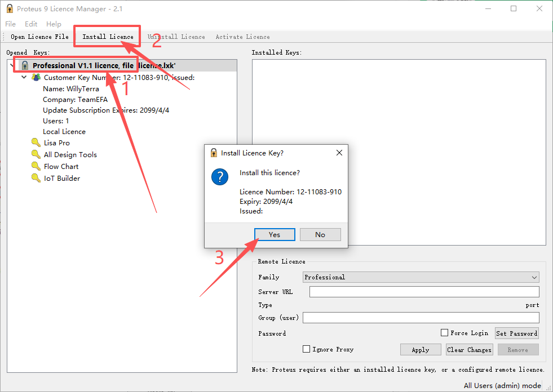Select the Flow Chart tree item
The height and width of the screenshot is (392, 553).
click(61, 166)
